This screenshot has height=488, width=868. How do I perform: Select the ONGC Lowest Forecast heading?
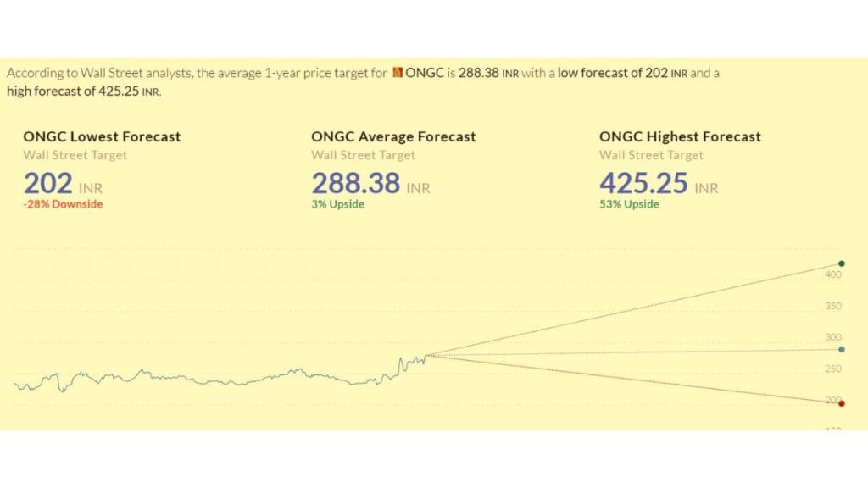tap(102, 136)
